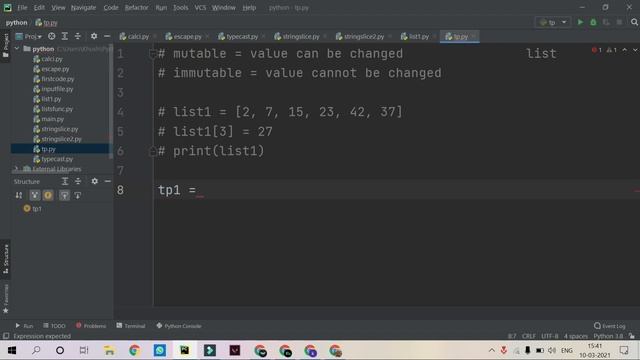Click the red error indicator in the editor's top right
This screenshot has height=360, width=640.
597,50
